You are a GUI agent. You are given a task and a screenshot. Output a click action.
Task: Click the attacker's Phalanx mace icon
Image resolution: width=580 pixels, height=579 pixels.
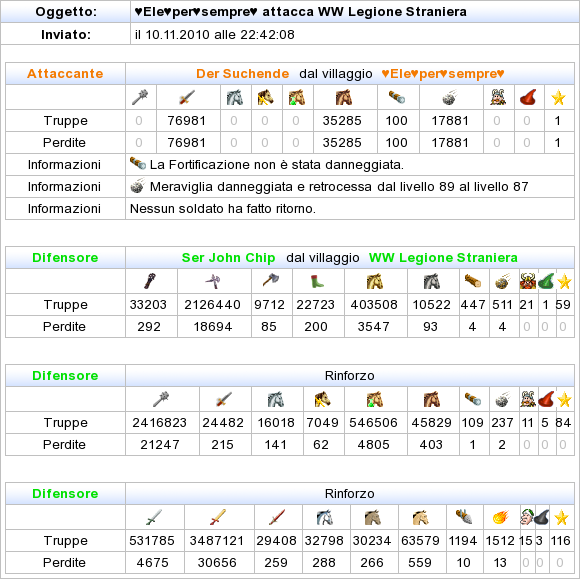tap(140, 97)
